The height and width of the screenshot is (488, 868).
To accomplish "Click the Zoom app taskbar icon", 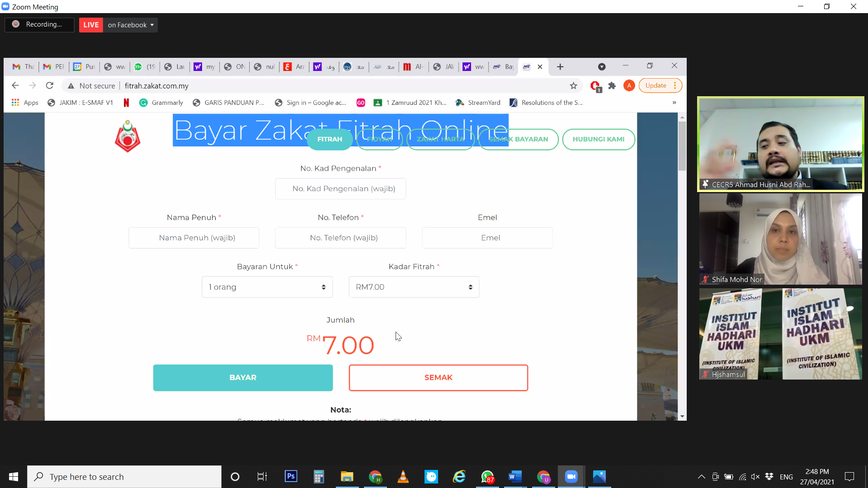I will point(571,477).
